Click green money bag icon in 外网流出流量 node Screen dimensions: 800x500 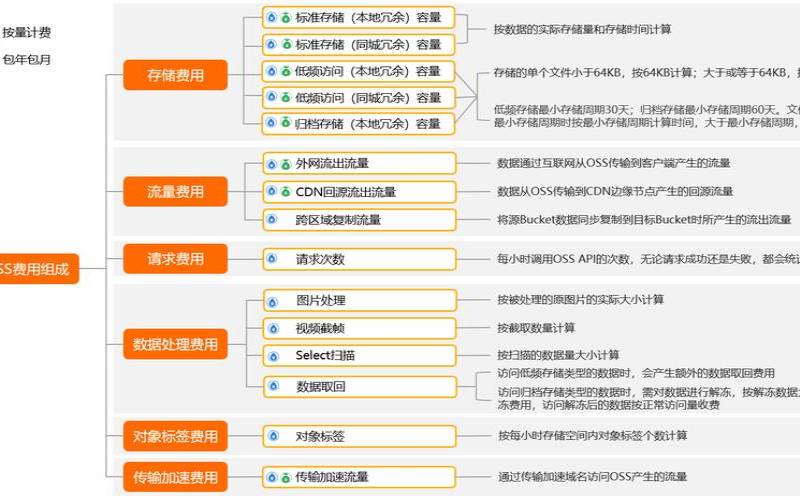point(286,164)
